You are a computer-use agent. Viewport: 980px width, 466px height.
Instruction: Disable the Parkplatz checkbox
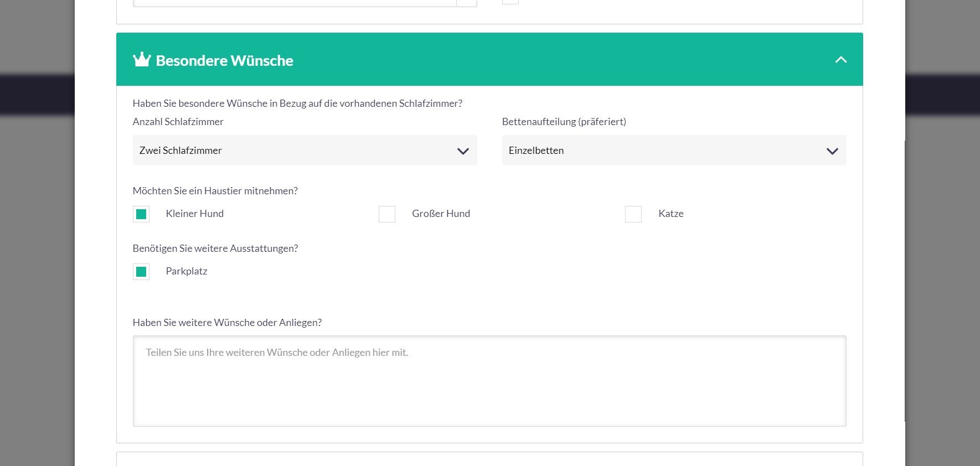(141, 272)
